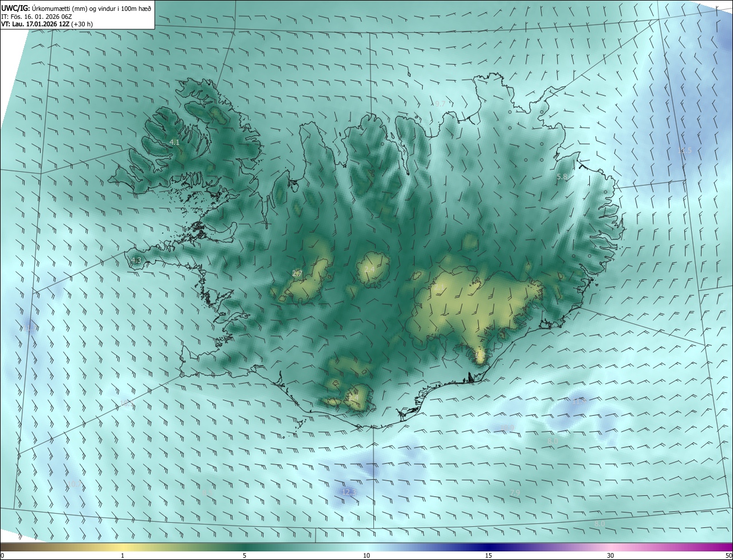Pick the magenta color at scale value 50
733x560 pixels.
(730, 547)
